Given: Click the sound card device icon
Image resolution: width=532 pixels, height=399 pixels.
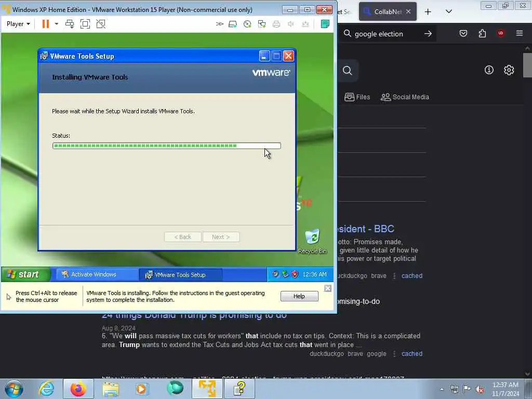Looking at the screenshot, I should (291, 24).
